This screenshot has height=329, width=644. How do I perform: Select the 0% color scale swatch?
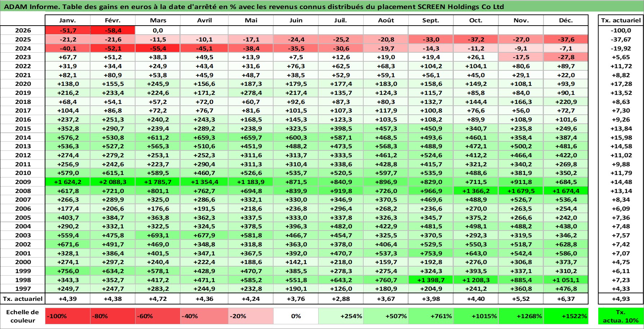point(296,316)
